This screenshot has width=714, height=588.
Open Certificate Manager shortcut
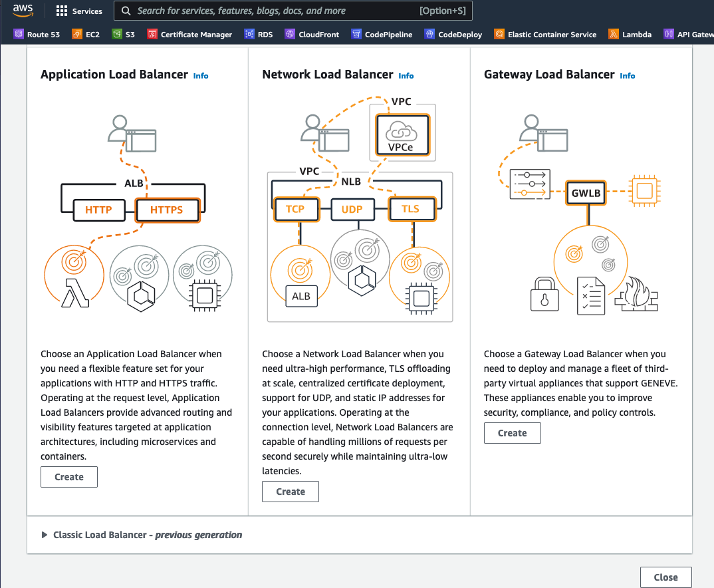pyautogui.click(x=189, y=34)
